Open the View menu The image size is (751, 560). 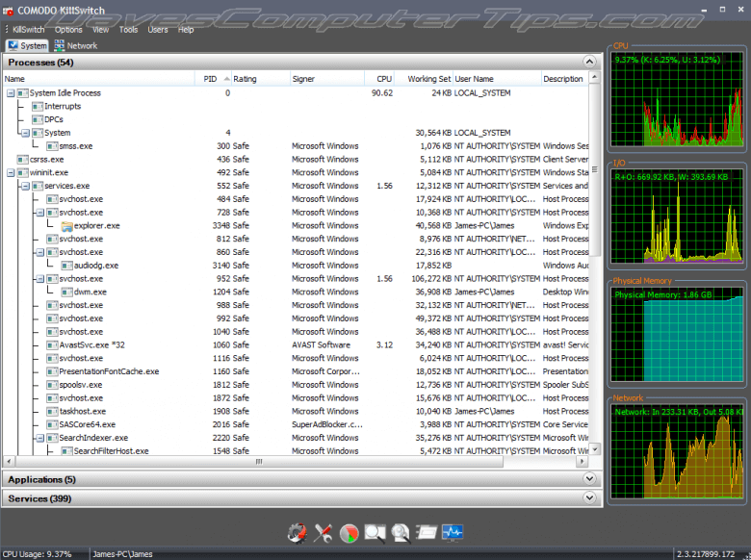pyautogui.click(x=100, y=30)
